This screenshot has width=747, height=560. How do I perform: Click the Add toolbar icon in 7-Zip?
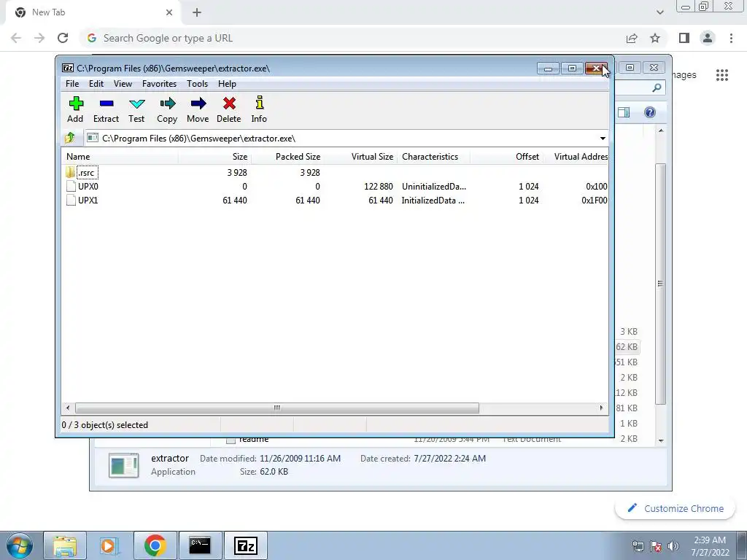click(x=75, y=110)
